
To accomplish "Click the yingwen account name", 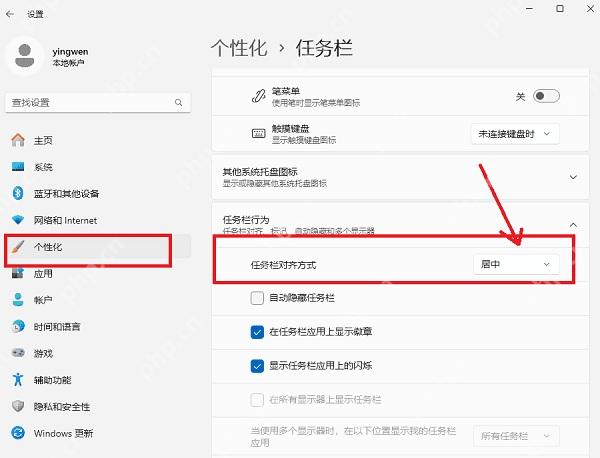I will coord(70,51).
